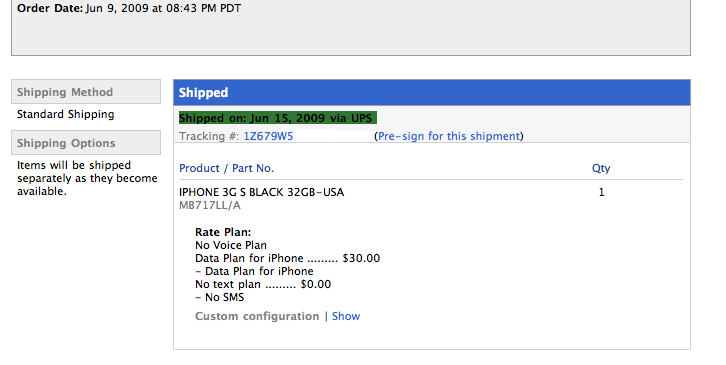Select the Shipped section header
Viewport: 726px width, 365px height.
click(x=432, y=93)
